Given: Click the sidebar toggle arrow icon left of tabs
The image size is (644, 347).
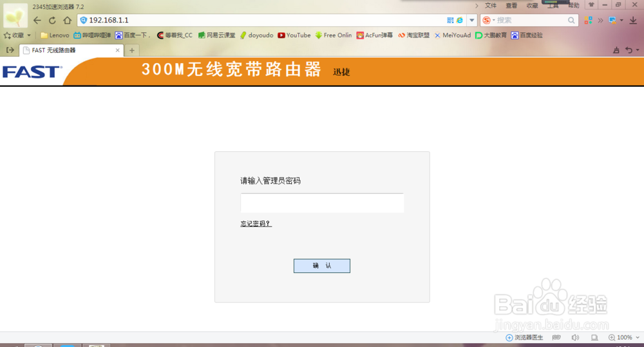Looking at the screenshot, I should click(10, 50).
